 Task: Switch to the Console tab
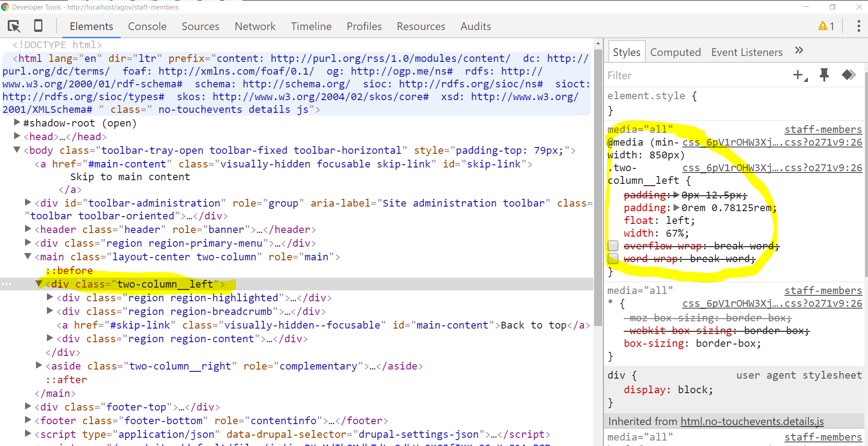click(x=147, y=26)
